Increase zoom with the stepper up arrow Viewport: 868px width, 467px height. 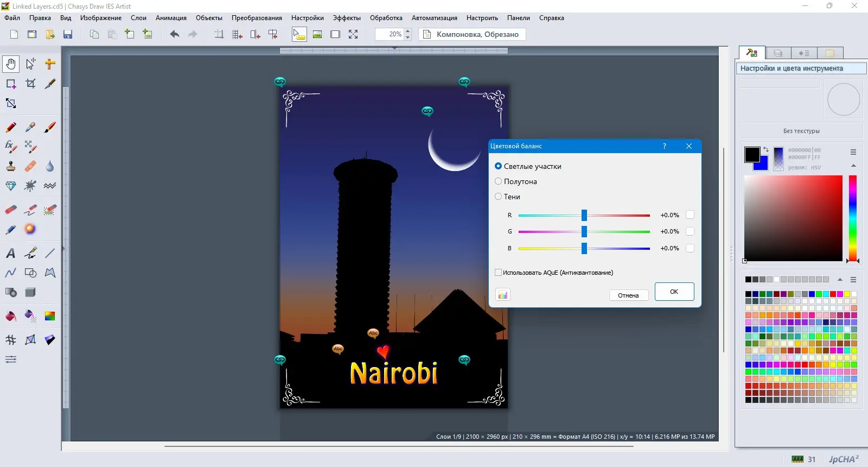pyautogui.click(x=408, y=31)
